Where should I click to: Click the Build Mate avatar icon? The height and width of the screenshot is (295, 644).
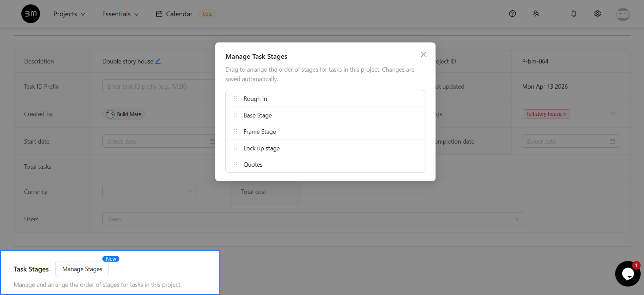tap(110, 114)
